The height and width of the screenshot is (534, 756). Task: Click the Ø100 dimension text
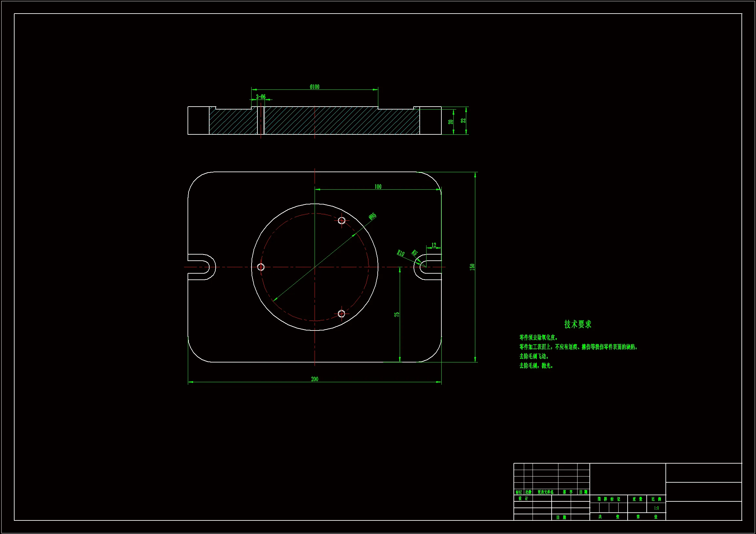314,87
